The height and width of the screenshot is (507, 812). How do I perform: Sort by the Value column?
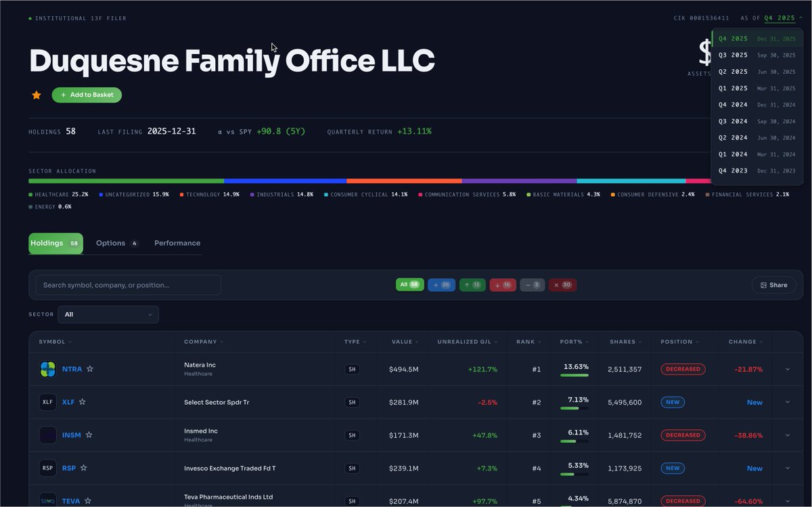pyautogui.click(x=405, y=342)
